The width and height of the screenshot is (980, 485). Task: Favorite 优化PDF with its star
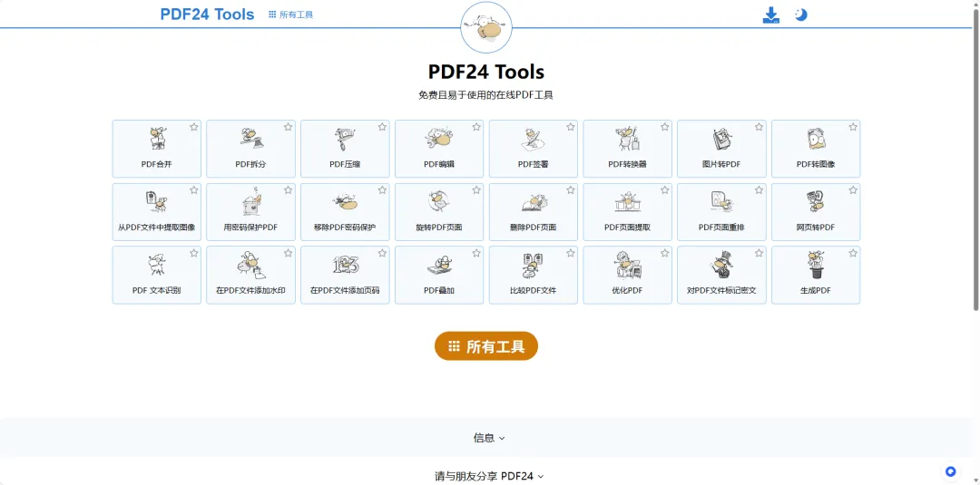point(664,253)
